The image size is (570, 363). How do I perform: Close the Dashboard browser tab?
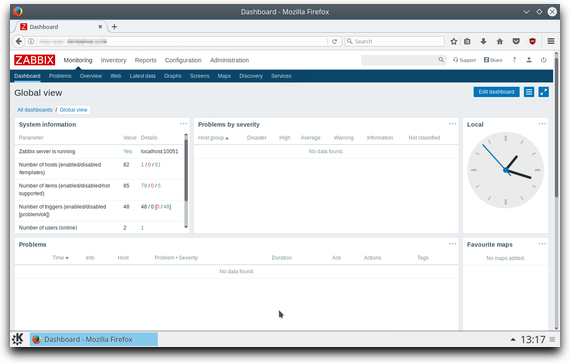100,27
